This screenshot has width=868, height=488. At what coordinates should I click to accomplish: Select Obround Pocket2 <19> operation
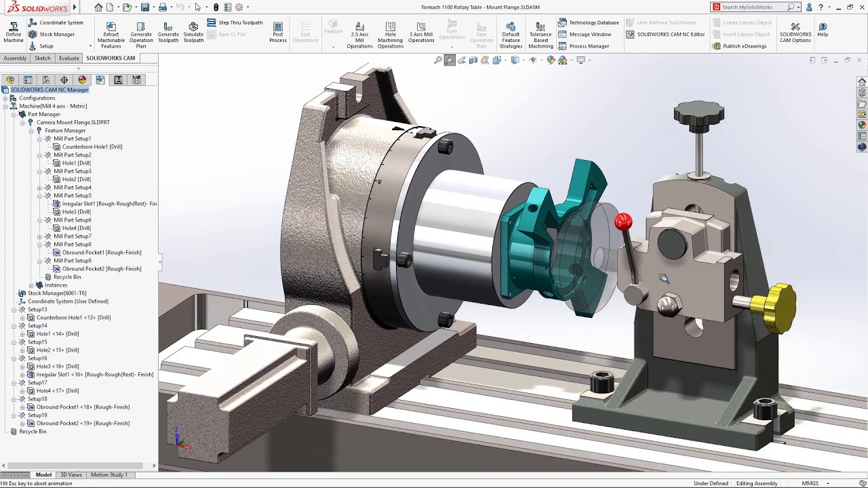(x=83, y=423)
